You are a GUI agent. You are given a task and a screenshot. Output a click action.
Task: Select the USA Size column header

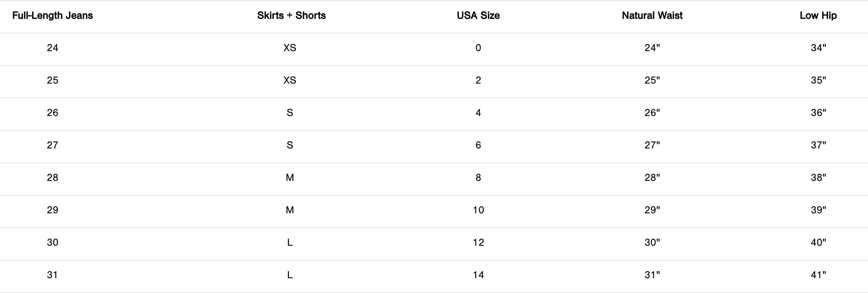(478, 16)
